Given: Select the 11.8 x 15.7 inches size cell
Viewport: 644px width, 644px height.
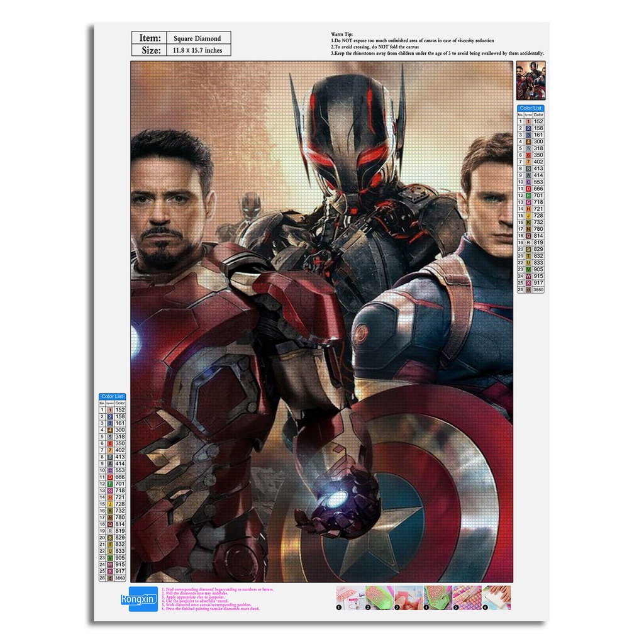Looking at the screenshot, I should click(x=197, y=50).
